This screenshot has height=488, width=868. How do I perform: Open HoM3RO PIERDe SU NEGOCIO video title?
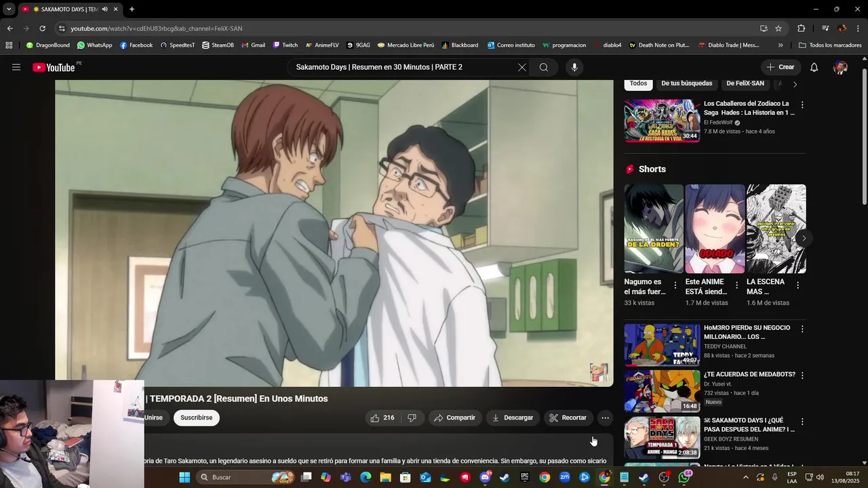tap(747, 332)
